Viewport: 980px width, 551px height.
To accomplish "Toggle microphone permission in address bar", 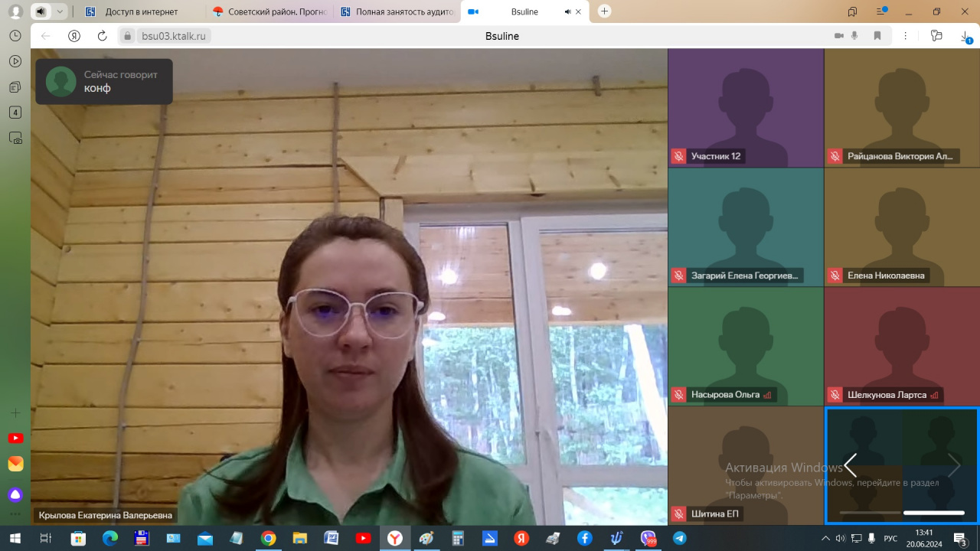I will [x=855, y=36].
